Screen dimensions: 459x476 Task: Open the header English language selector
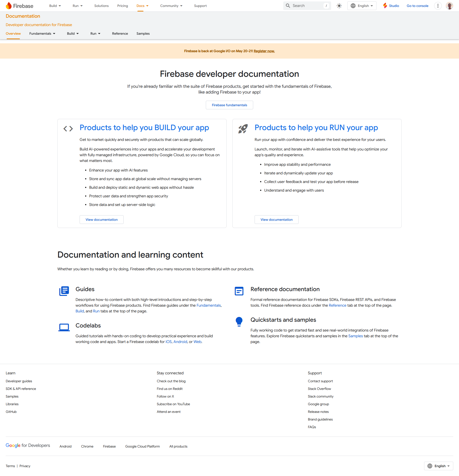coord(362,6)
